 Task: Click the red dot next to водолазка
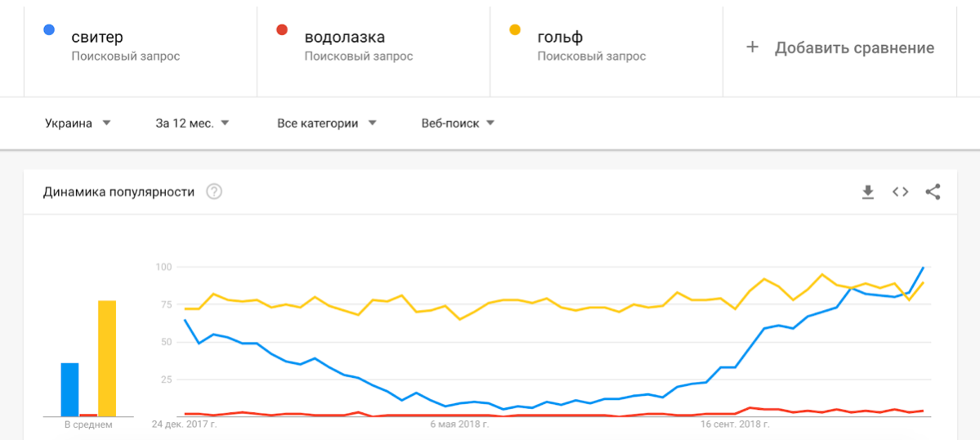(x=282, y=30)
